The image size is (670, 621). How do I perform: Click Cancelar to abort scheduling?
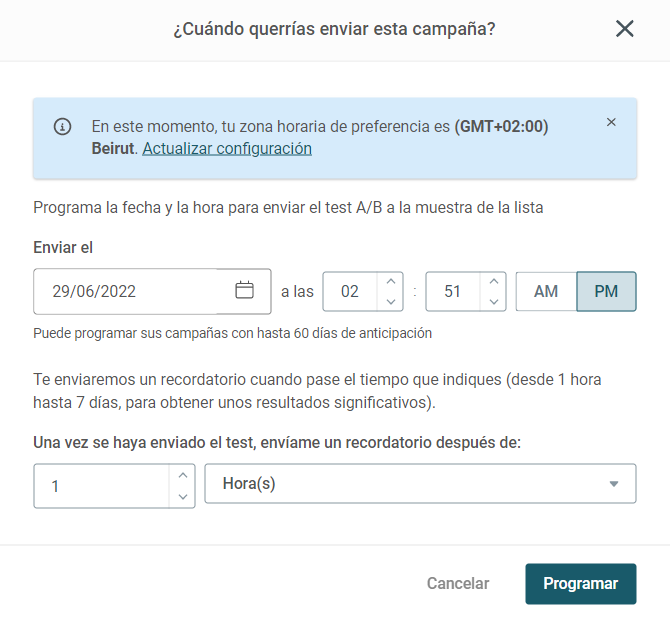tap(458, 583)
